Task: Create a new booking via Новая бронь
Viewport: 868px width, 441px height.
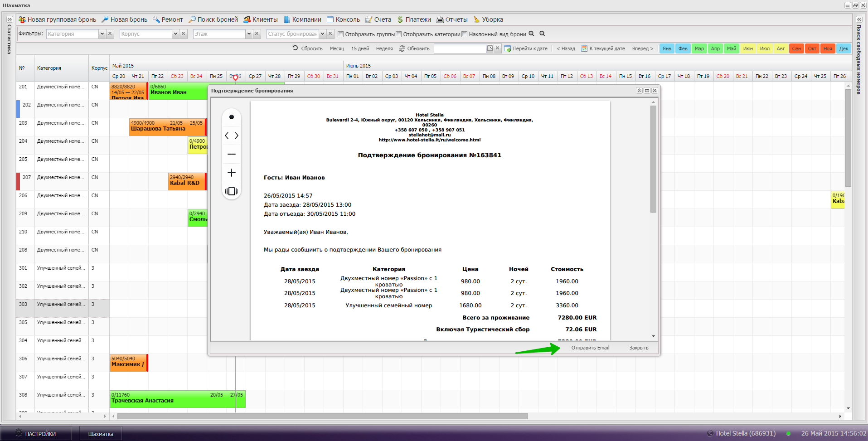Action: pyautogui.click(x=124, y=19)
